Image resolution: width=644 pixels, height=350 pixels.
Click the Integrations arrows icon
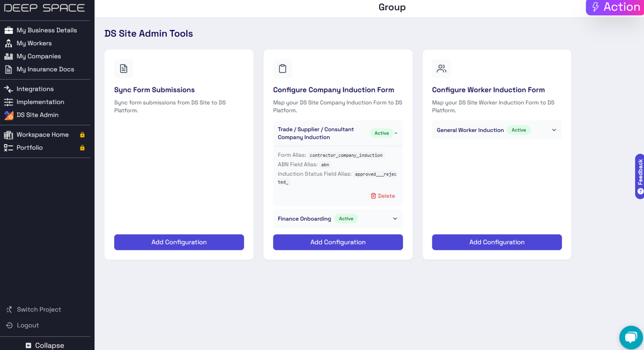coord(9,89)
